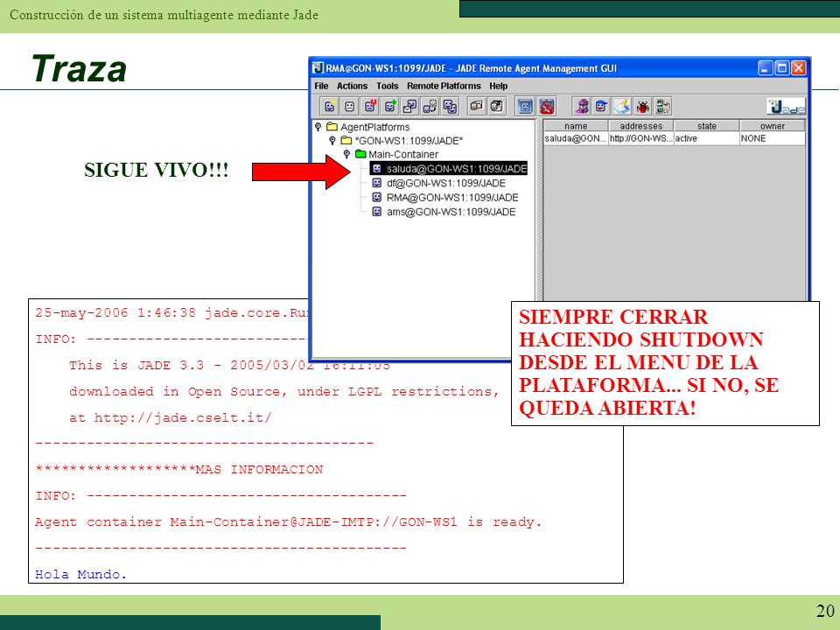Start the Introspector red bug icon

pyautogui.click(x=642, y=106)
